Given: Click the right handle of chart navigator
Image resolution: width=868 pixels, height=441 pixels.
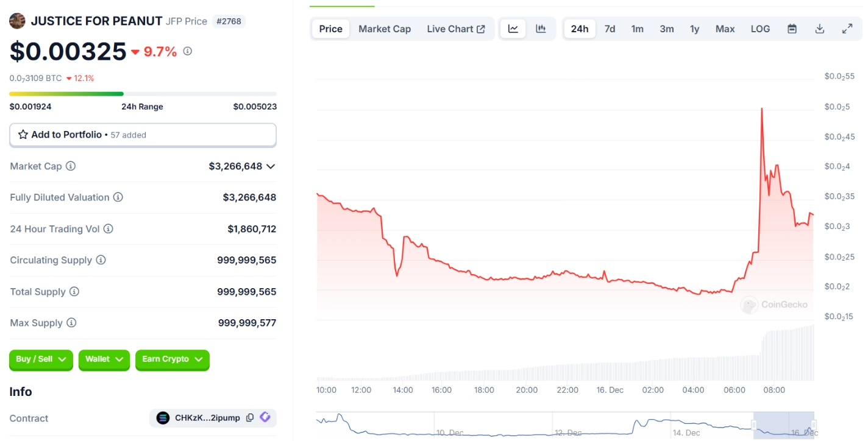Looking at the screenshot, I should 813,425.
